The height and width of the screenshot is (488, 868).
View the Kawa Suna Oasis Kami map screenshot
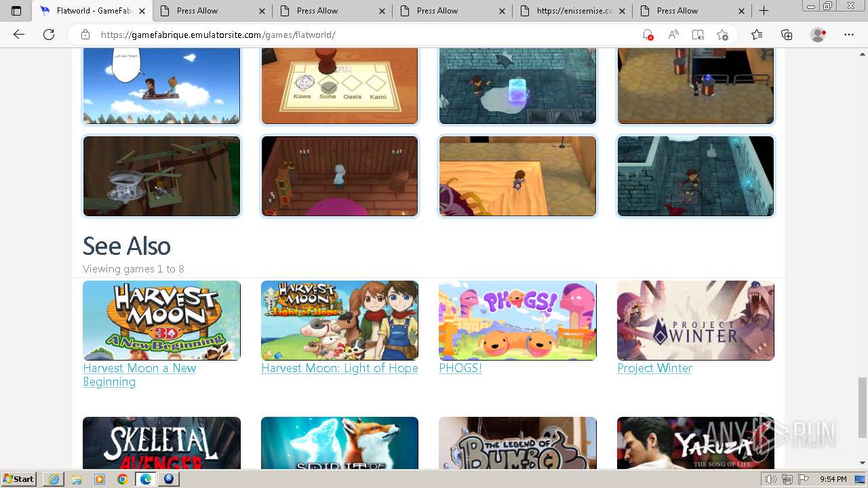tap(340, 86)
